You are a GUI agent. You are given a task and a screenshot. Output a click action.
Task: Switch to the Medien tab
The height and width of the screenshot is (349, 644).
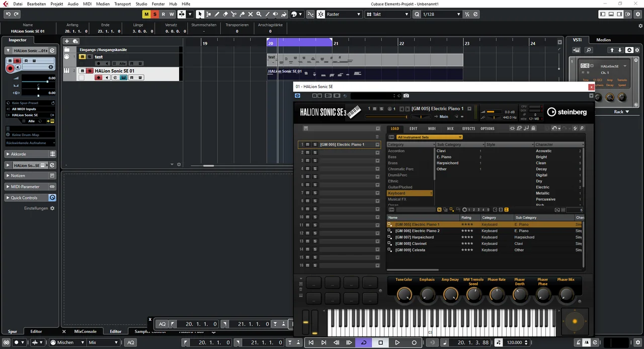coord(603,40)
